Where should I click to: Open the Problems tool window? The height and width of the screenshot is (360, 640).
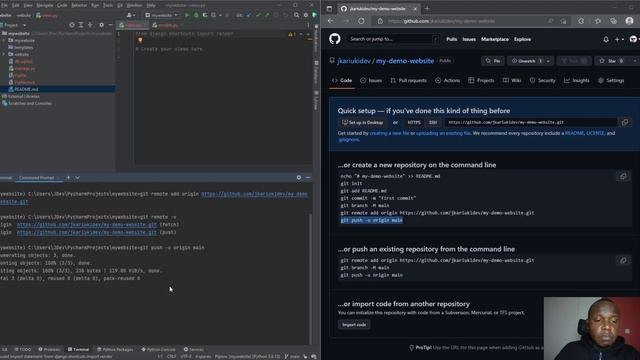click(49, 349)
